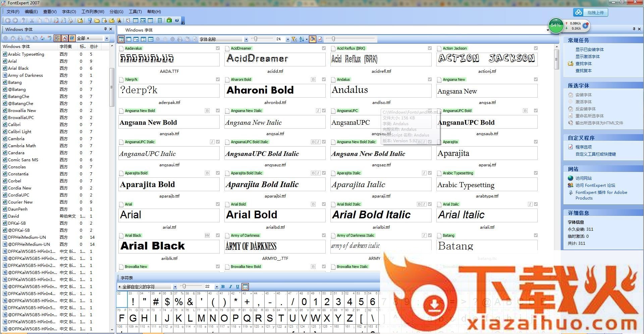Click the Help question mark icon
This screenshot has height=334, width=644.
(x=177, y=20)
